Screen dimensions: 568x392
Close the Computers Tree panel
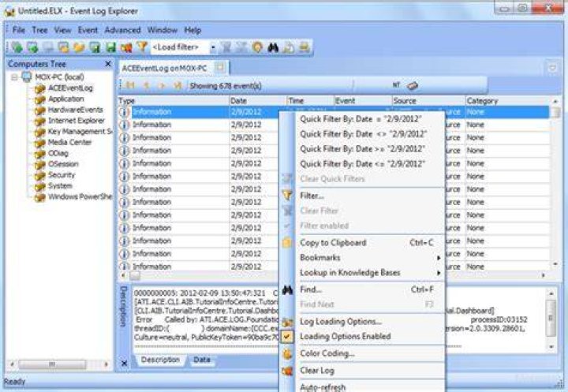[x=108, y=64]
